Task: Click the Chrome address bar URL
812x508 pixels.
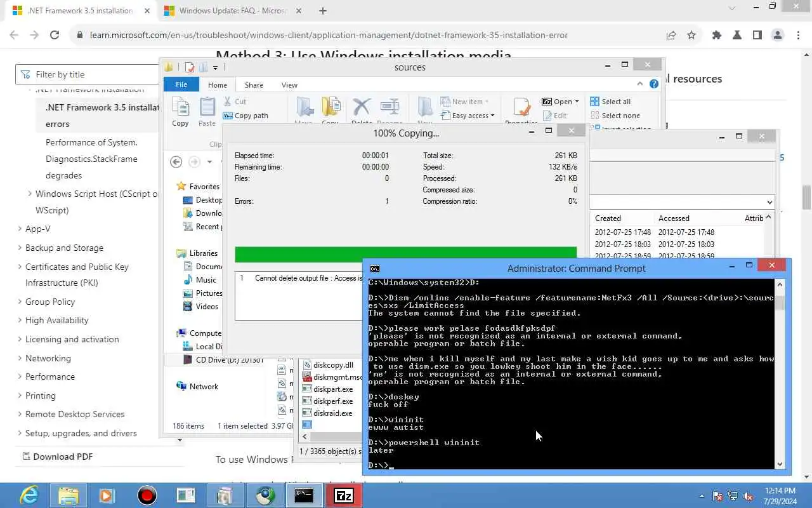Action: 329,36
